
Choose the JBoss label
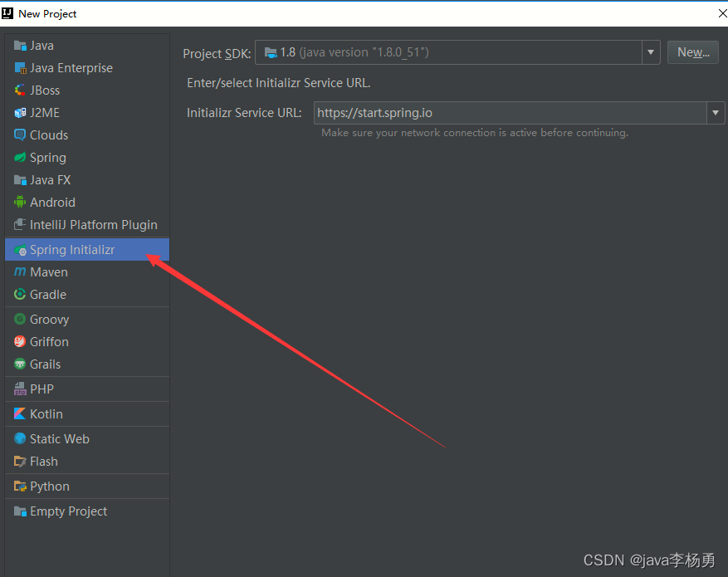[x=45, y=90]
